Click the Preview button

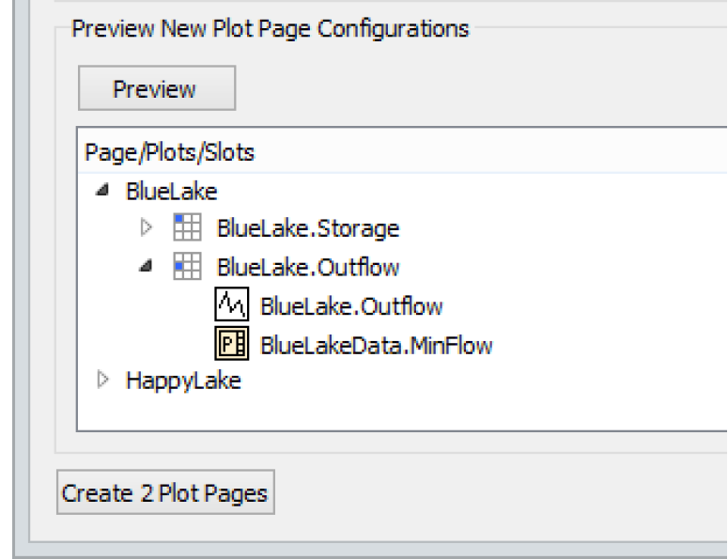(155, 89)
